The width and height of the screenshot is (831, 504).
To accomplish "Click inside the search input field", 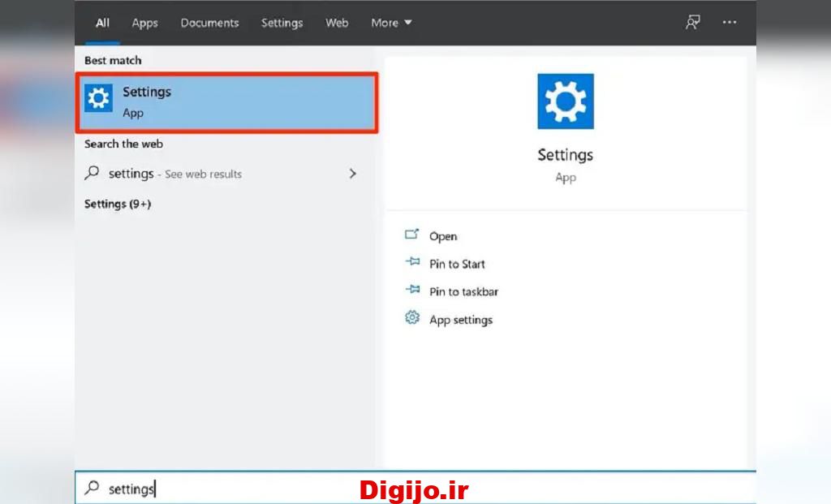I will coord(415,488).
